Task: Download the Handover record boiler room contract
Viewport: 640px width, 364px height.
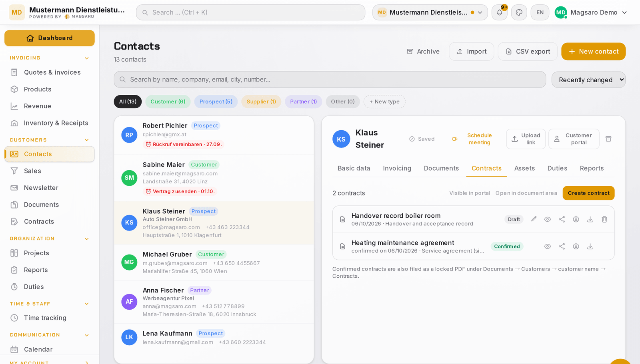Action: click(590, 219)
